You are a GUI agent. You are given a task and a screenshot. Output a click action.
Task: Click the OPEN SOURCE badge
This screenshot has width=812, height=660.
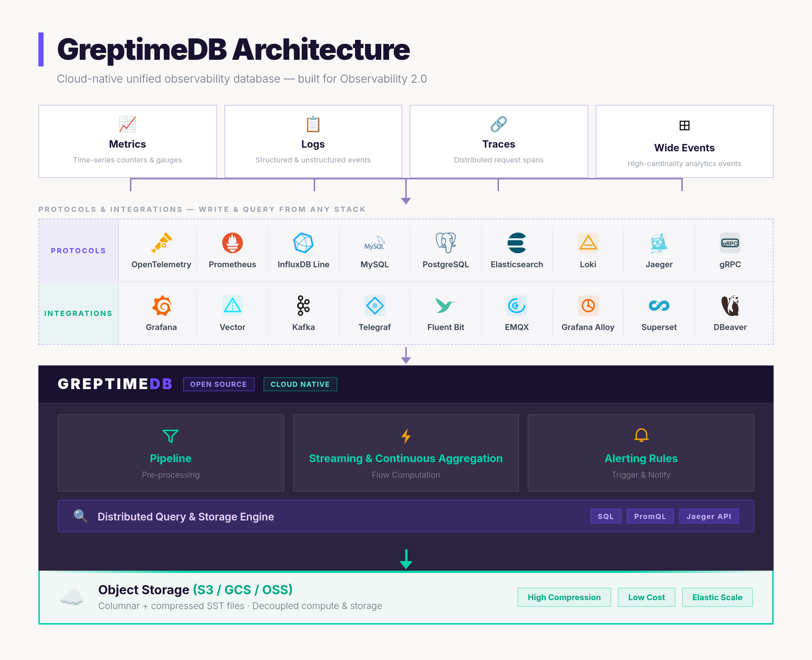click(x=219, y=384)
